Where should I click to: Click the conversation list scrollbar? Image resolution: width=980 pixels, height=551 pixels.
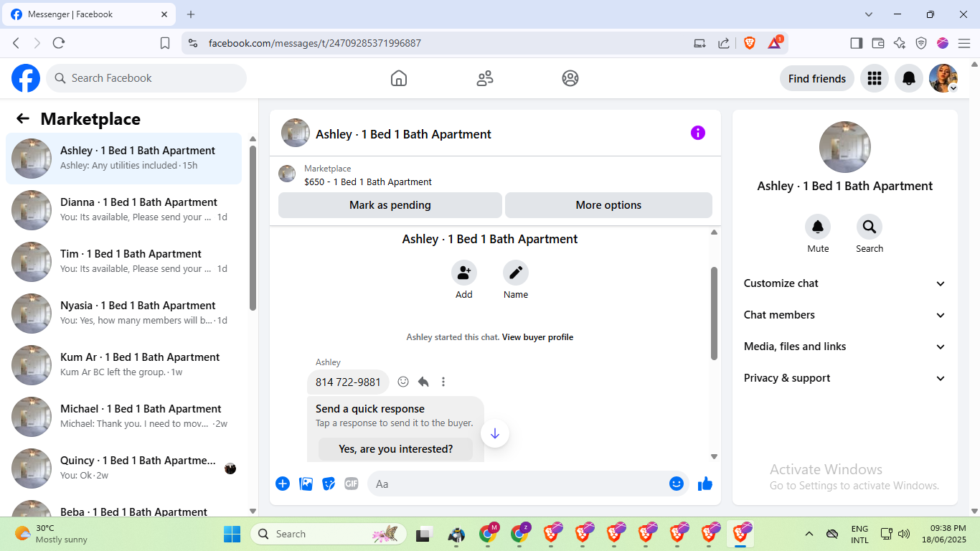click(253, 228)
